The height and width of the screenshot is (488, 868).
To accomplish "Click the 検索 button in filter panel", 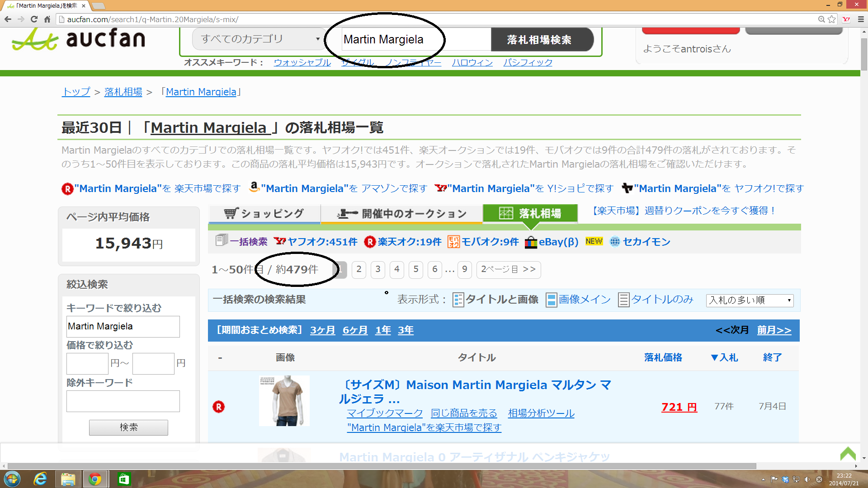I will click(x=128, y=427).
